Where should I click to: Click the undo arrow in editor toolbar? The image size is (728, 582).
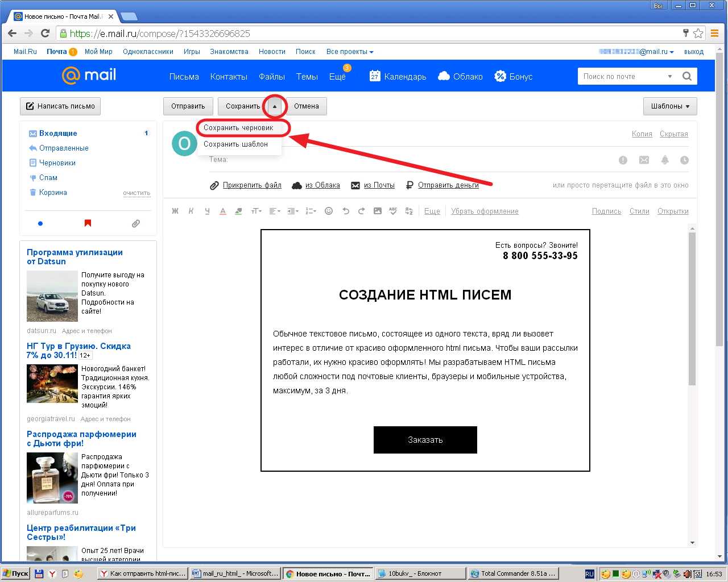click(345, 211)
